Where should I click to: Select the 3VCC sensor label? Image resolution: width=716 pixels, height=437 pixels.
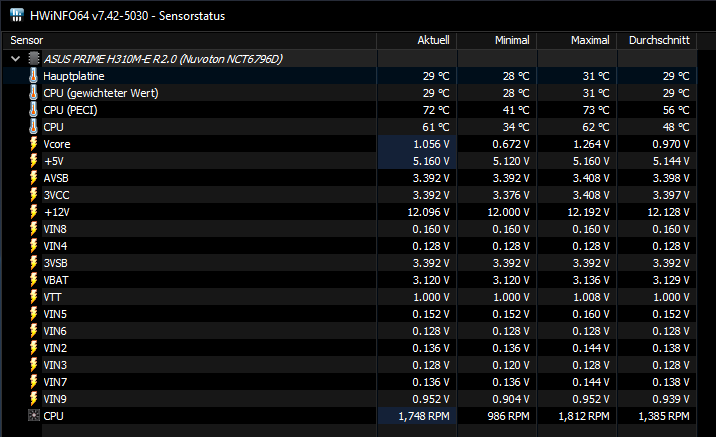tap(57, 195)
